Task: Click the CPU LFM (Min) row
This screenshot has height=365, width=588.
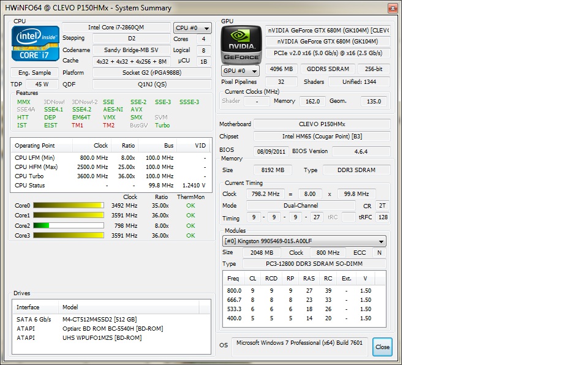Action: (x=111, y=157)
